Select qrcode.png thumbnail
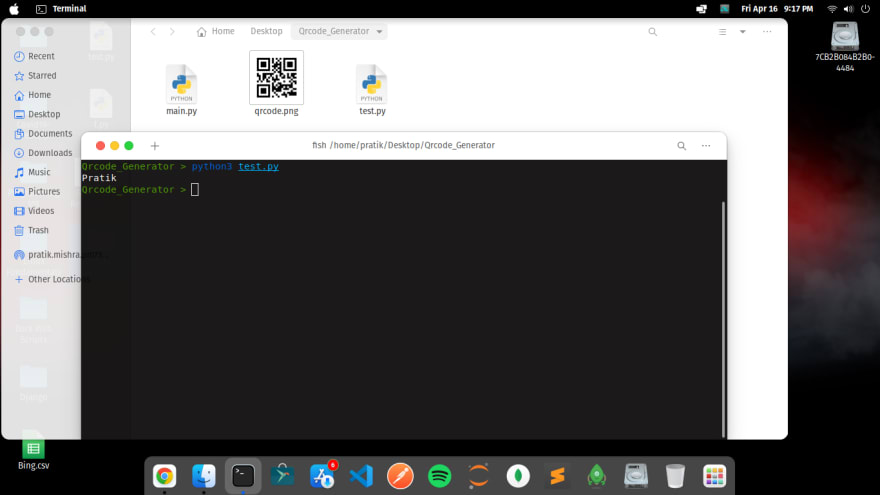 point(276,77)
